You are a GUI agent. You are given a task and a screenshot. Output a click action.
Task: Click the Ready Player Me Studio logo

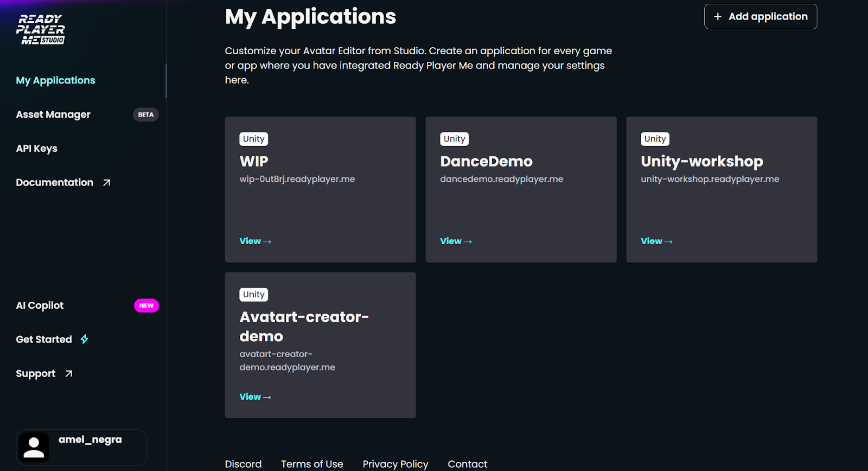pos(41,29)
